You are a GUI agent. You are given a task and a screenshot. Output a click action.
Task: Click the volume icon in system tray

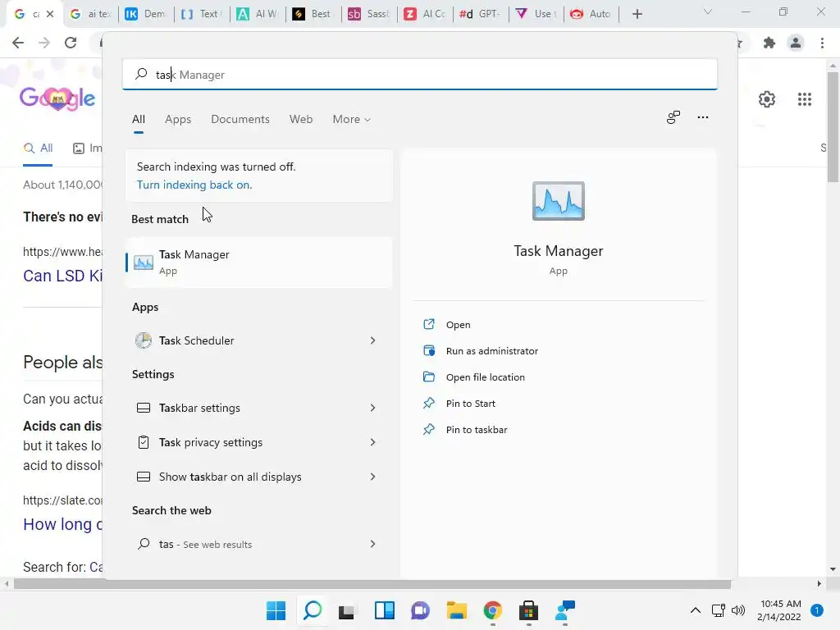pyautogui.click(x=738, y=610)
